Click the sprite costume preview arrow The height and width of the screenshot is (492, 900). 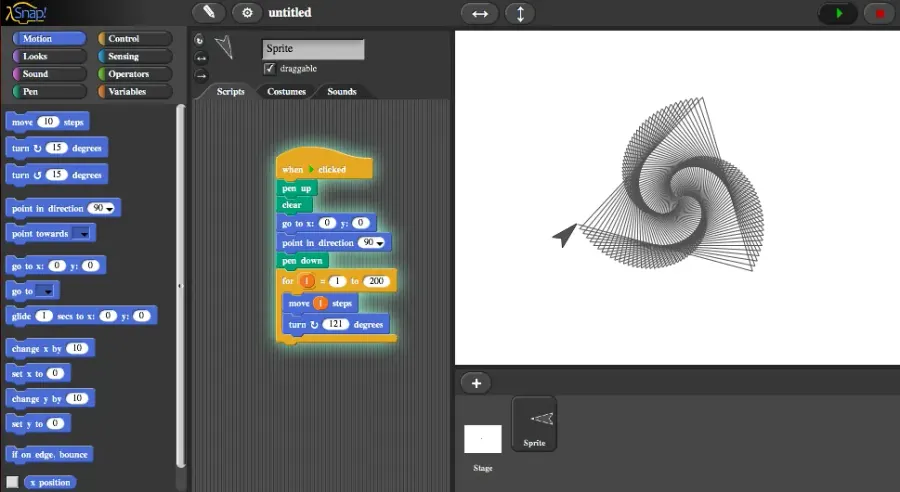[224, 47]
